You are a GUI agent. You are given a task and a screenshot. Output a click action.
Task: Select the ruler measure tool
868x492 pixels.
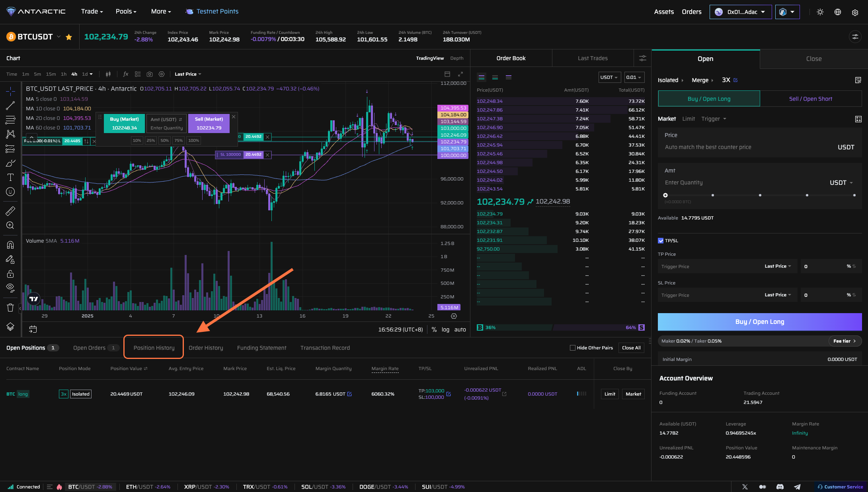[10, 211]
